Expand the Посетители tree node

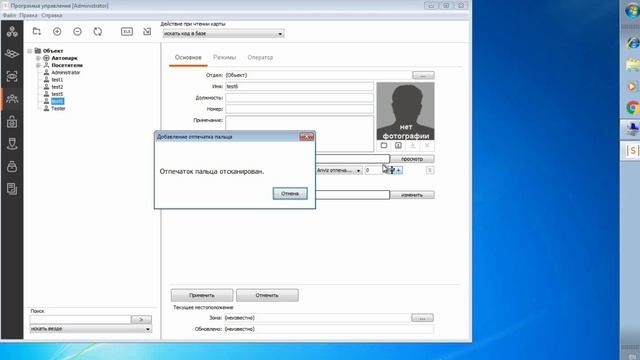tap(38, 65)
